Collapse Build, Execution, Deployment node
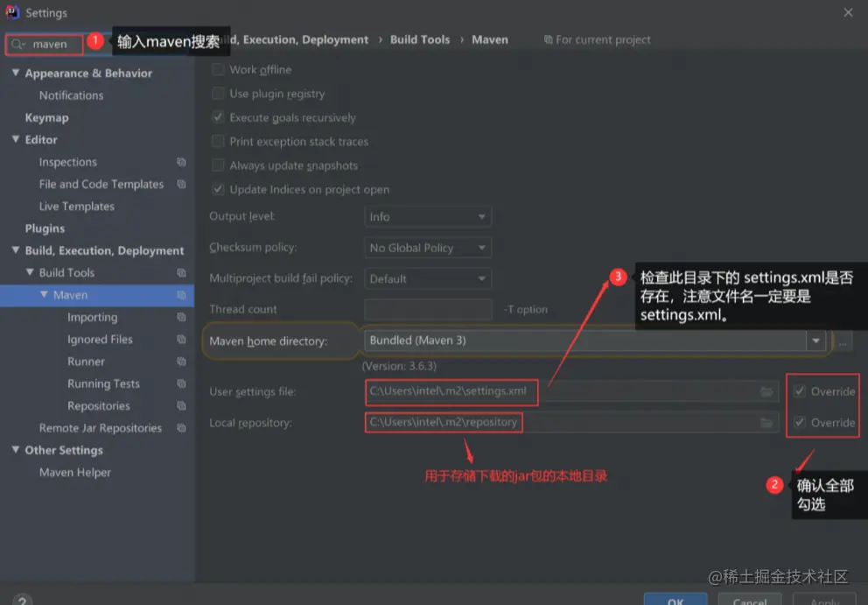This screenshot has width=868, height=605. coord(16,250)
